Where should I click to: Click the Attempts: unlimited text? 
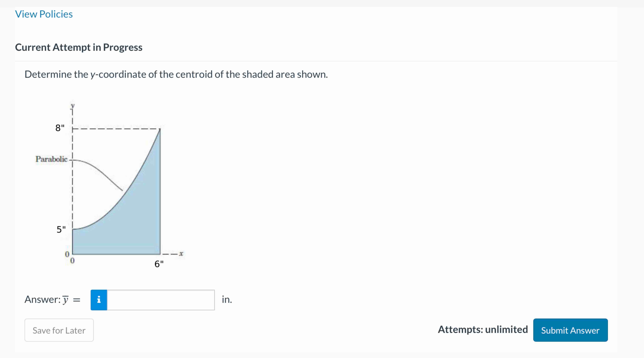click(482, 329)
